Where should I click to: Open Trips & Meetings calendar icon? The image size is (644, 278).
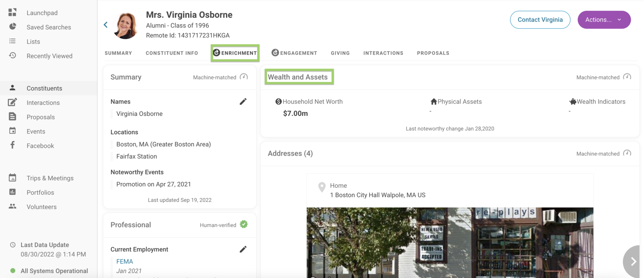(x=12, y=178)
